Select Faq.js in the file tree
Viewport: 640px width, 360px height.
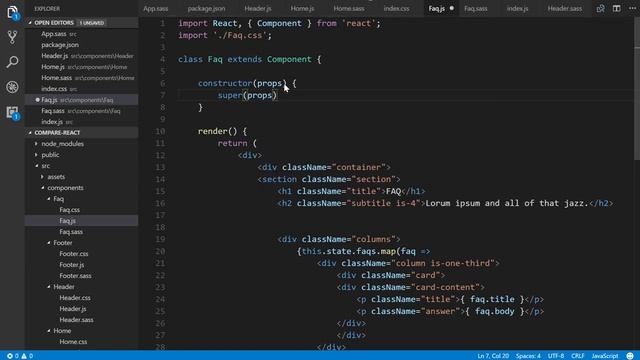point(67,221)
